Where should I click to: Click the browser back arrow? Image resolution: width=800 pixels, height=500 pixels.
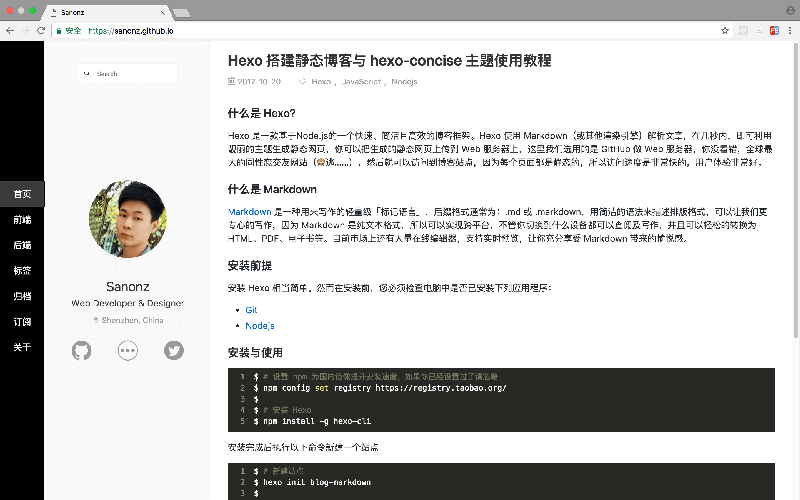pos(10,31)
